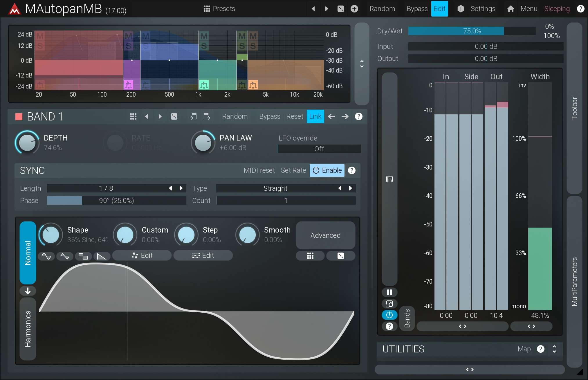Expand the Utilities section arrows
The width and height of the screenshot is (588, 380).
coord(554,349)
